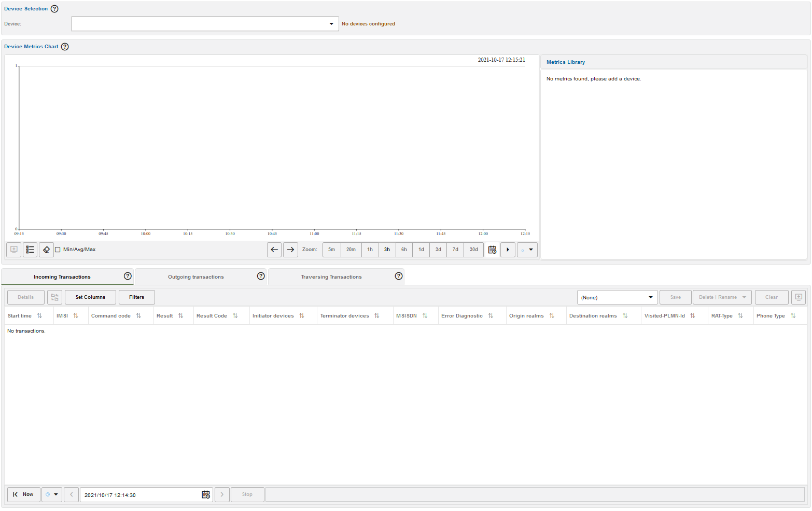Sort by Origin realms column
Screen dimensions: 812x511
(552, 316)
